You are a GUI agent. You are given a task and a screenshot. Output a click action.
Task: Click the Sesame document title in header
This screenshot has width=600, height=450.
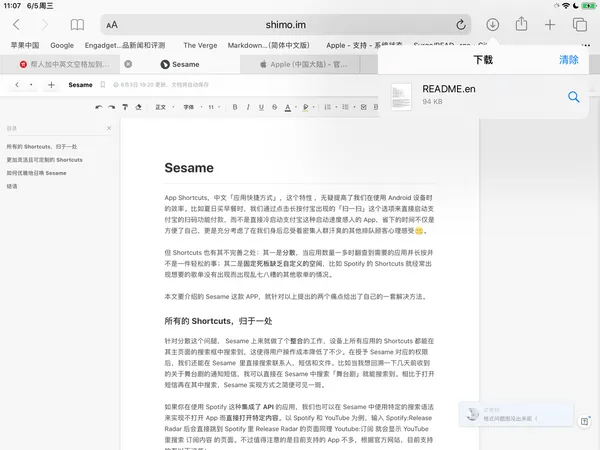tap(80, 85)
